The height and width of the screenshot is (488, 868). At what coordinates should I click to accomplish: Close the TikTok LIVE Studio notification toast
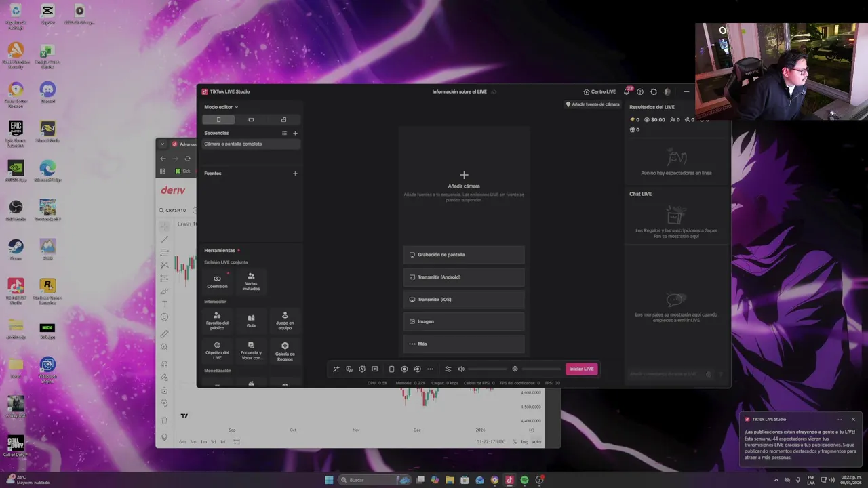click(x=853, y=419)
